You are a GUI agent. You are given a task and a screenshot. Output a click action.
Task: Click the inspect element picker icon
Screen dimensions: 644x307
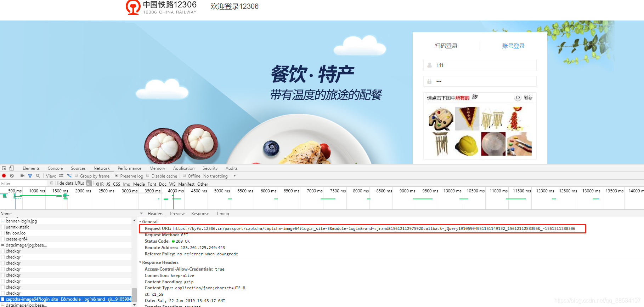click(4, 168)
